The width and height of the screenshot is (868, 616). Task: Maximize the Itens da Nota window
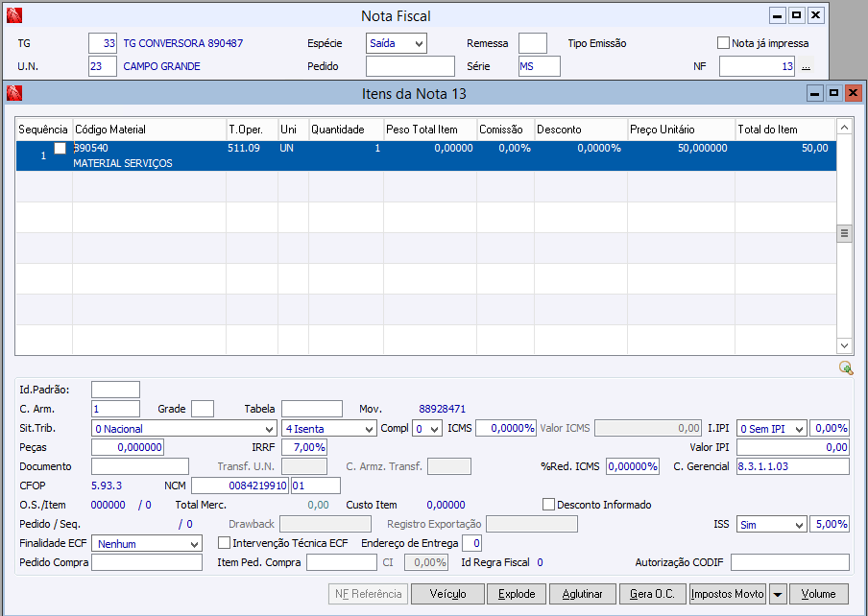tap(833, 93)
